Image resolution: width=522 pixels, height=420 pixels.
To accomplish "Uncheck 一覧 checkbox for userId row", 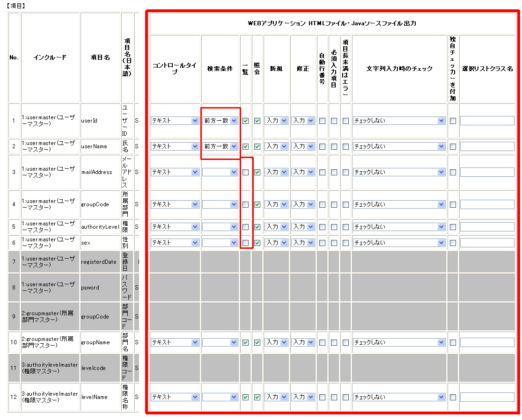I will pos(245,121).
